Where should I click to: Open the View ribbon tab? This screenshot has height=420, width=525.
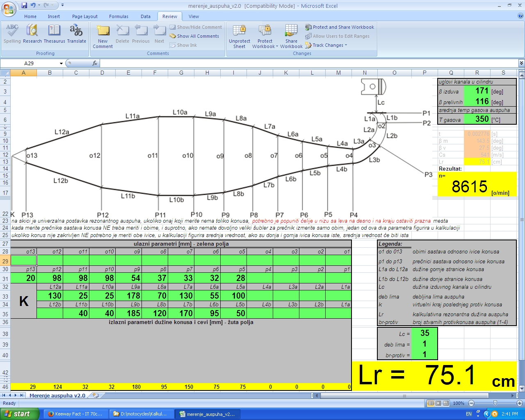pos(194,16)
